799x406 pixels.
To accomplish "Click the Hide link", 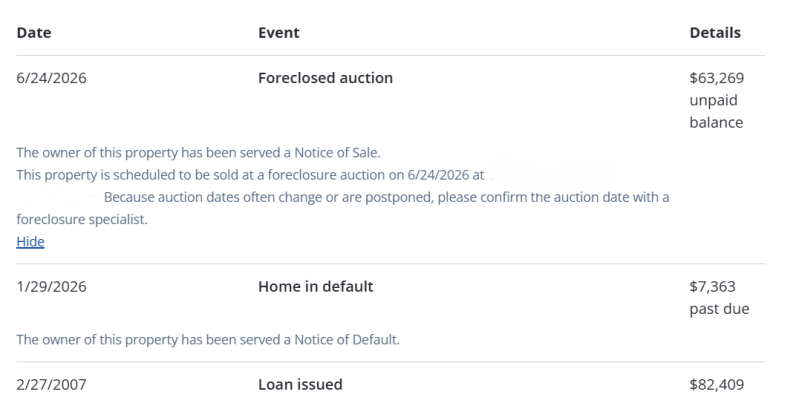I will (30, 241).
